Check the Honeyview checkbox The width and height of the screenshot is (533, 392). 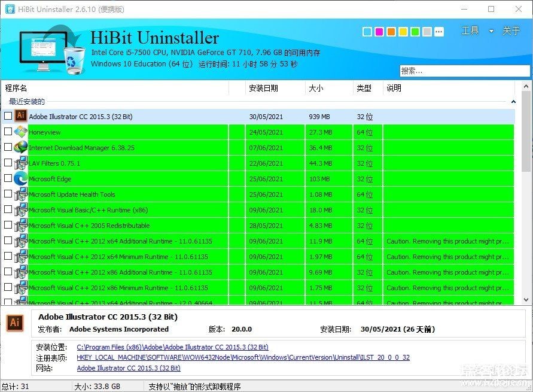pyautogui.click(x=8, y=132)
